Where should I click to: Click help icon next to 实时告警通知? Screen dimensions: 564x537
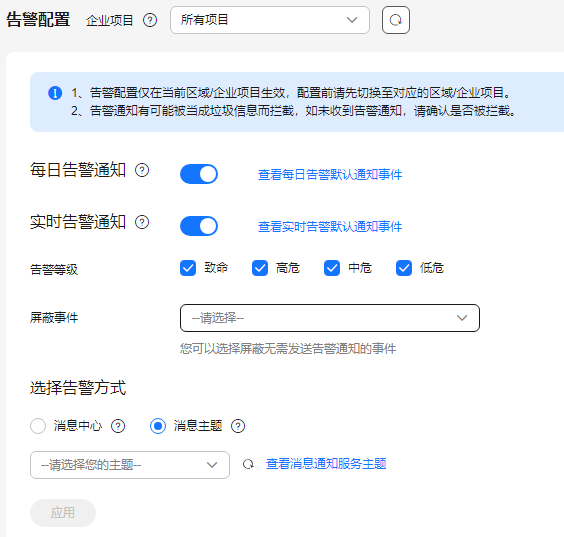pos(142,222)
